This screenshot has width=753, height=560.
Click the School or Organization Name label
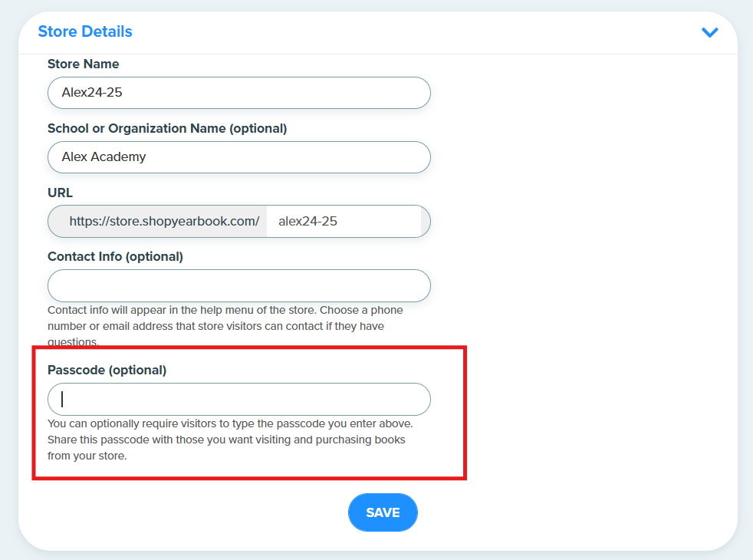(167, 129)
